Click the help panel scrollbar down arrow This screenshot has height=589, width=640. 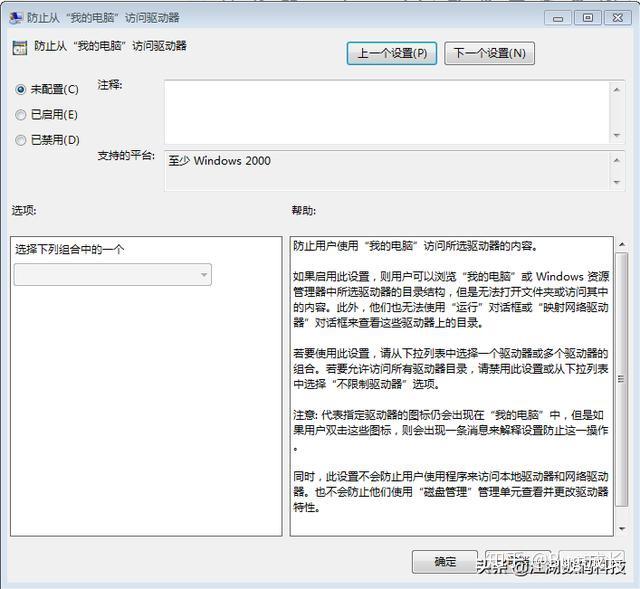[x=622, y=529]
